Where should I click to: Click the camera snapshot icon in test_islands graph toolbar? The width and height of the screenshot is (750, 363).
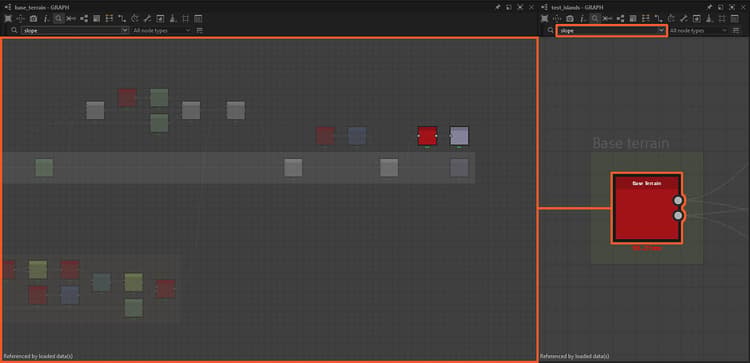click(570, 19)
